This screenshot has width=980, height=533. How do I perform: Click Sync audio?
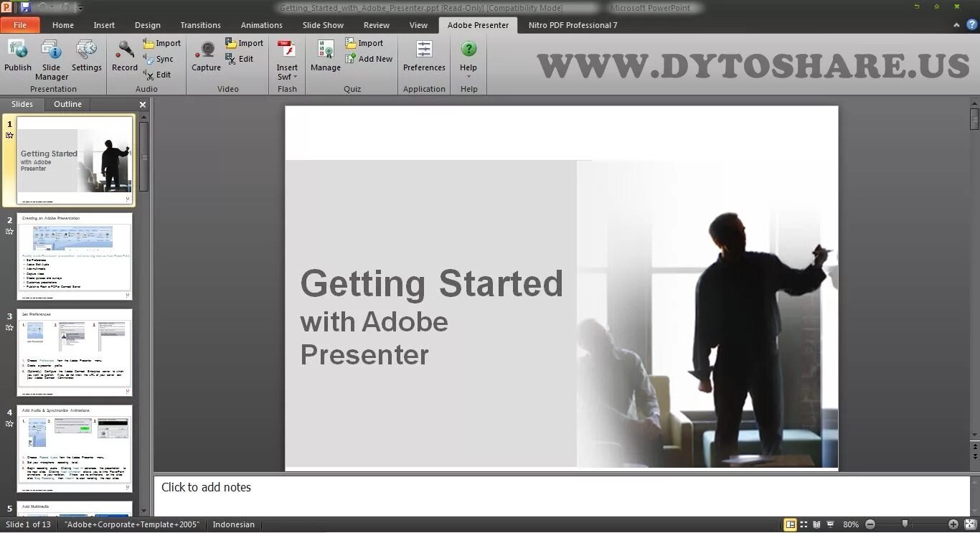159,59
